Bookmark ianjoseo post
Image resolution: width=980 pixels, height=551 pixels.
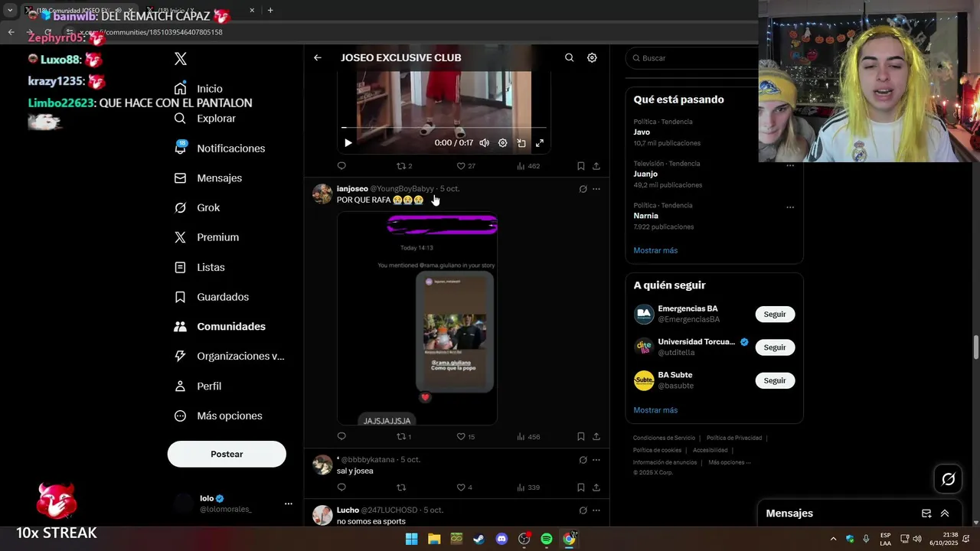[x=581, y=437]
